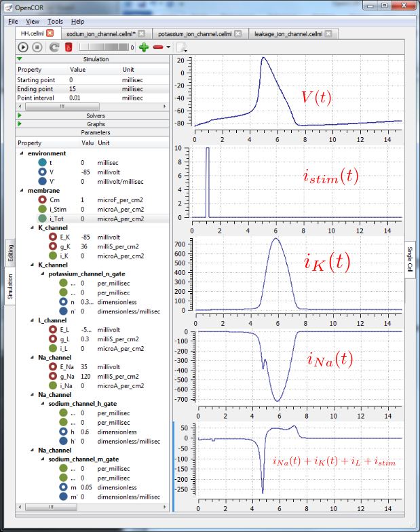Expand the Graphs section
Image resolution: width=420 pixels, height=532 pixels.
point(20,123)
